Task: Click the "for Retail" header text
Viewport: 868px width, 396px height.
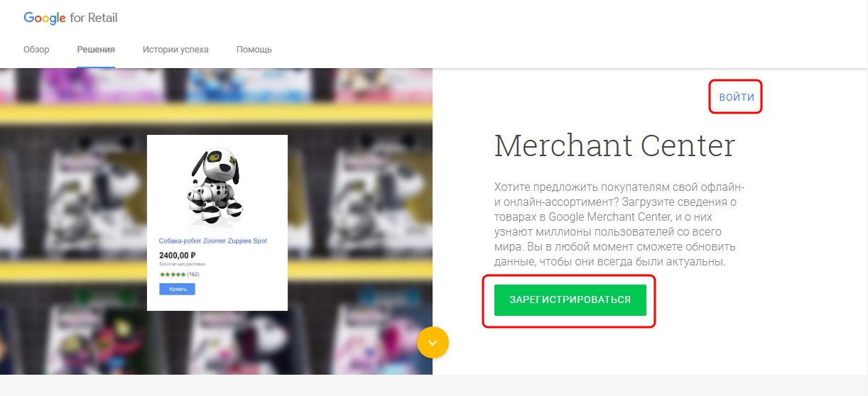Action: (94, 18)
